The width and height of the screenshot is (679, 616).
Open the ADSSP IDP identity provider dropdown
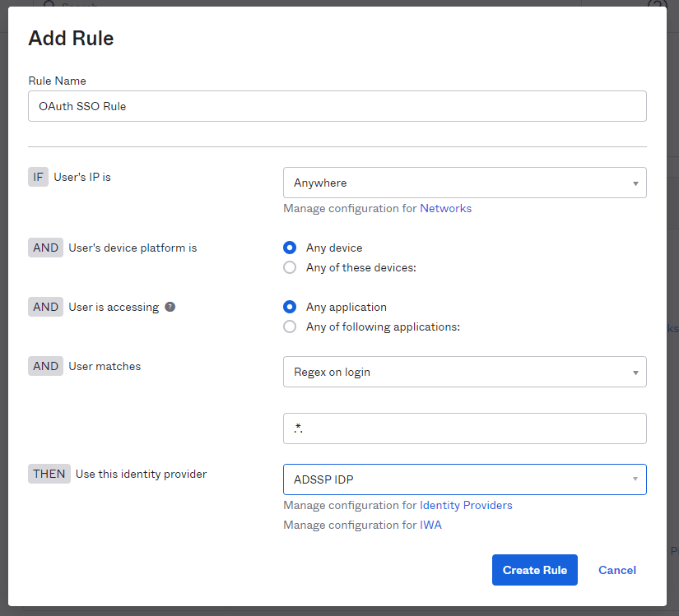pyautogui.click(x=464, y=479)
